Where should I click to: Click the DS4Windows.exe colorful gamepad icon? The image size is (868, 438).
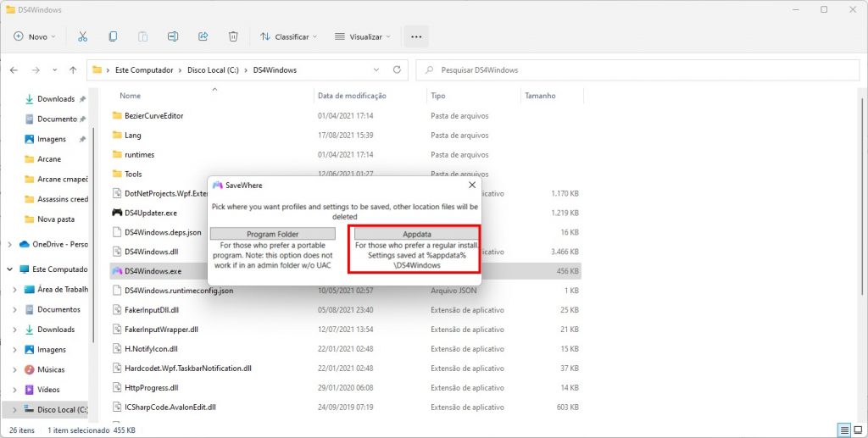(x=117, y=271)
